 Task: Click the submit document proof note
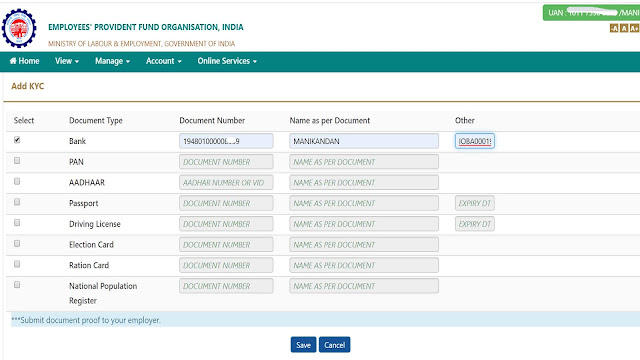click(86, 320)
